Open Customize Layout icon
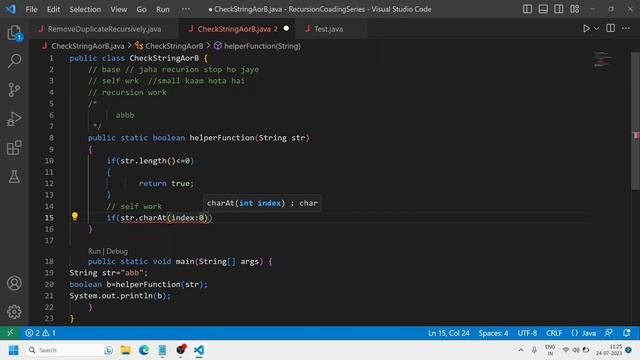The height and width of the screenshot is (360, 640). pos(575,9)
